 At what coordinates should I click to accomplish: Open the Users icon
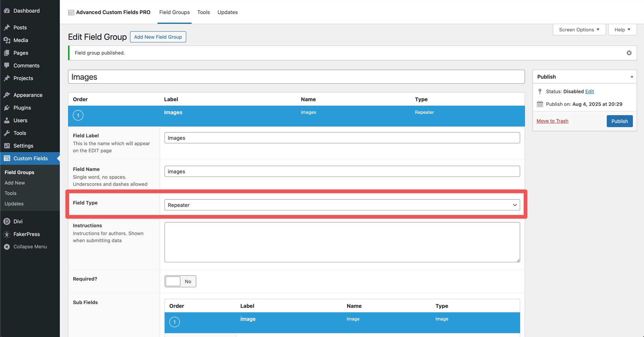click(7, 120)
